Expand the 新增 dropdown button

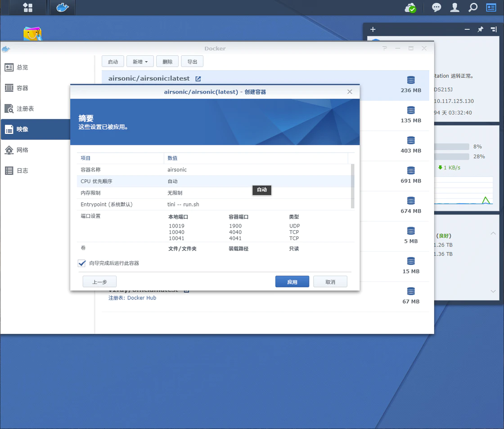140,62
